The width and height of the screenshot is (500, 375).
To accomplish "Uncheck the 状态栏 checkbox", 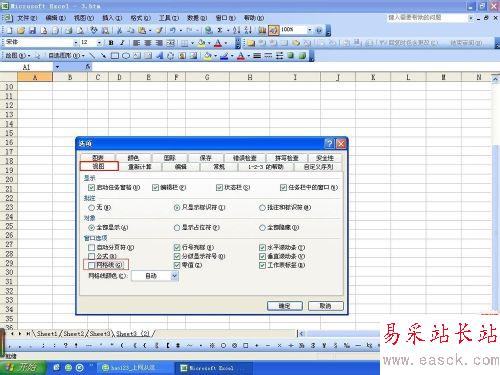I will [219, 187].
